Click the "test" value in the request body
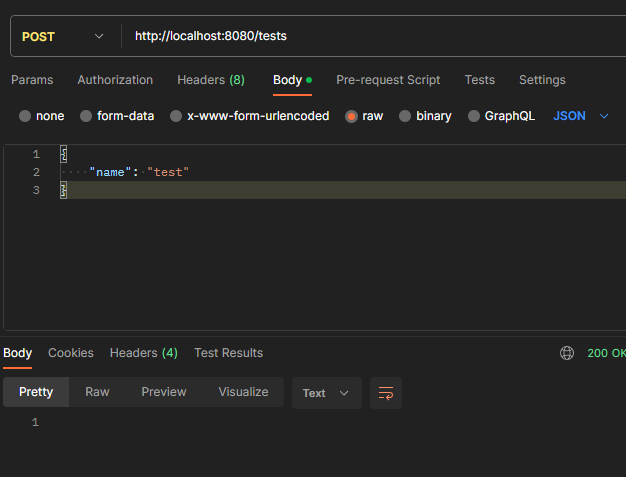Viewport: 626px width, 477px height. click(x=168, y=172)
